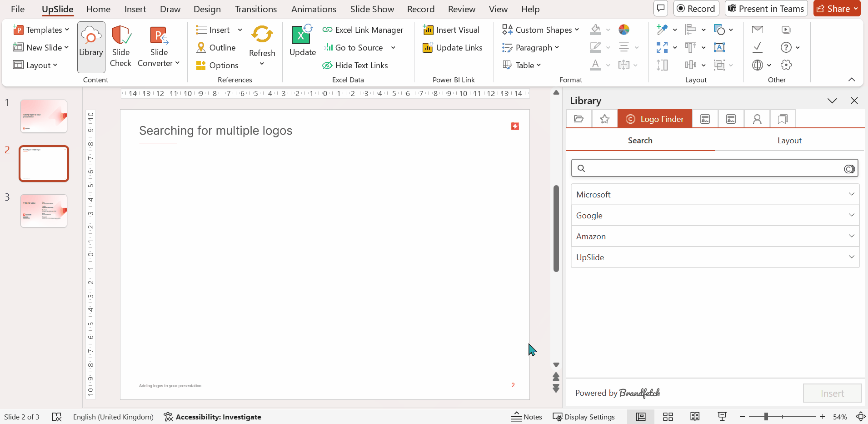Click the Record button in title bar

696,9
